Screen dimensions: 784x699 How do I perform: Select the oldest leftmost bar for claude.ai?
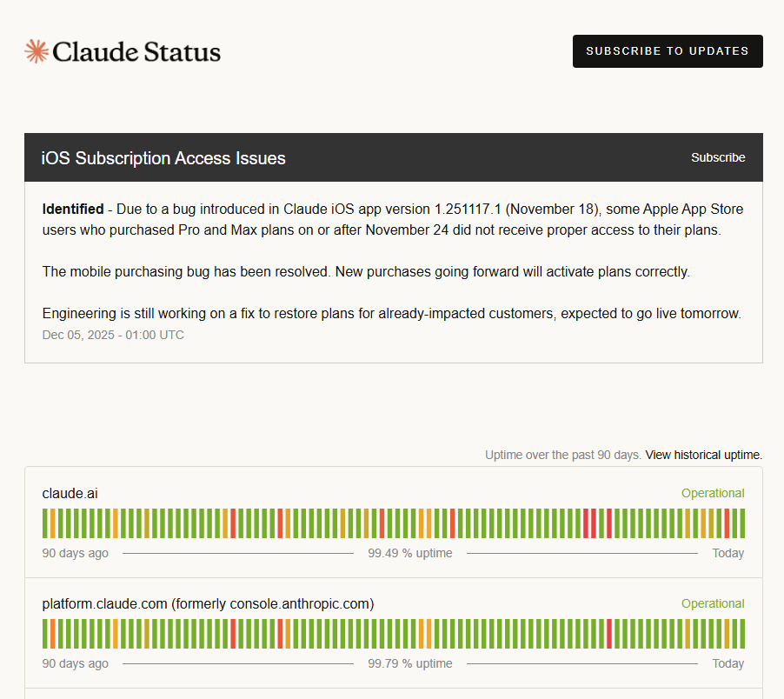coord(45,523)
